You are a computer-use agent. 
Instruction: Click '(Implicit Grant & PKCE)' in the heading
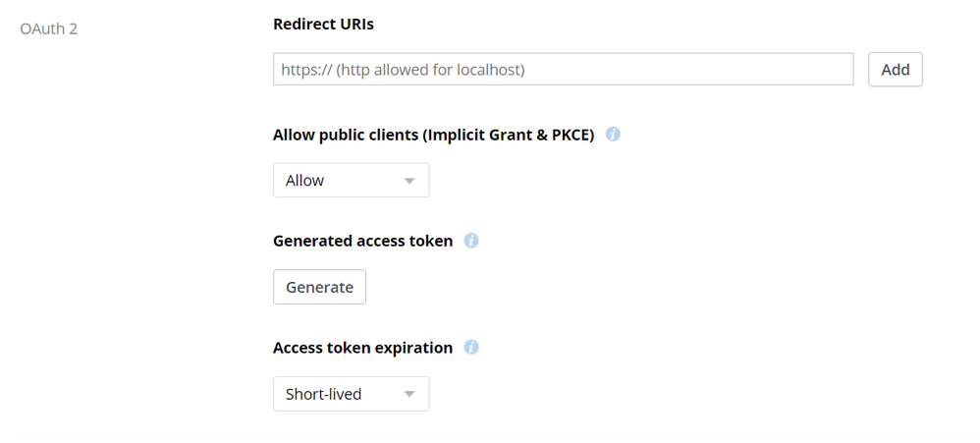point(508,136)
